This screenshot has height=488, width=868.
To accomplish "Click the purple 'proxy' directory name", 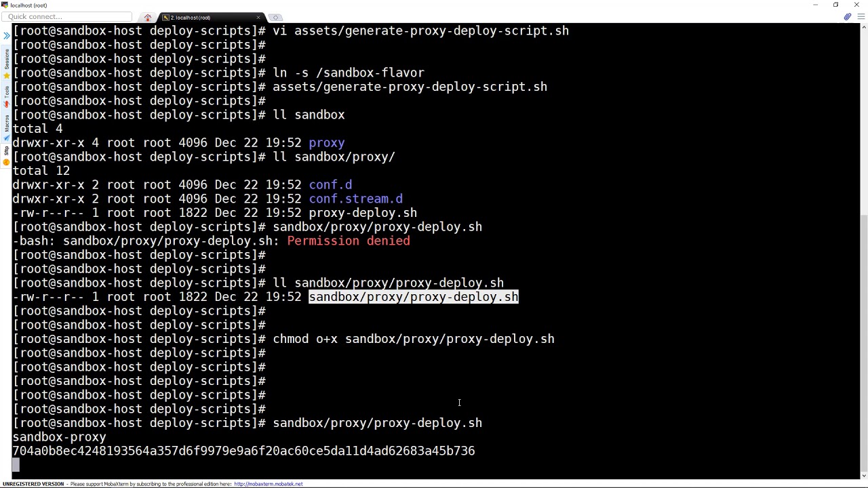I will (x=327, y=143).
